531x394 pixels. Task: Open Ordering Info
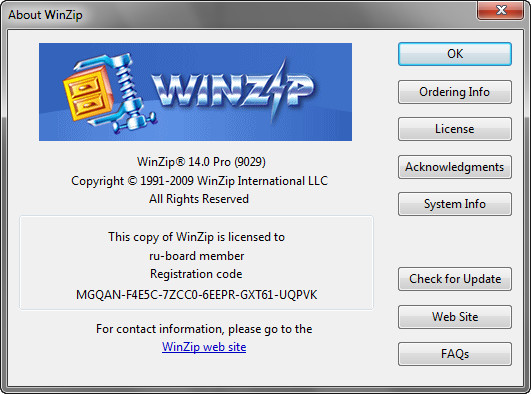pyautogui.click(x=455, y=92)
